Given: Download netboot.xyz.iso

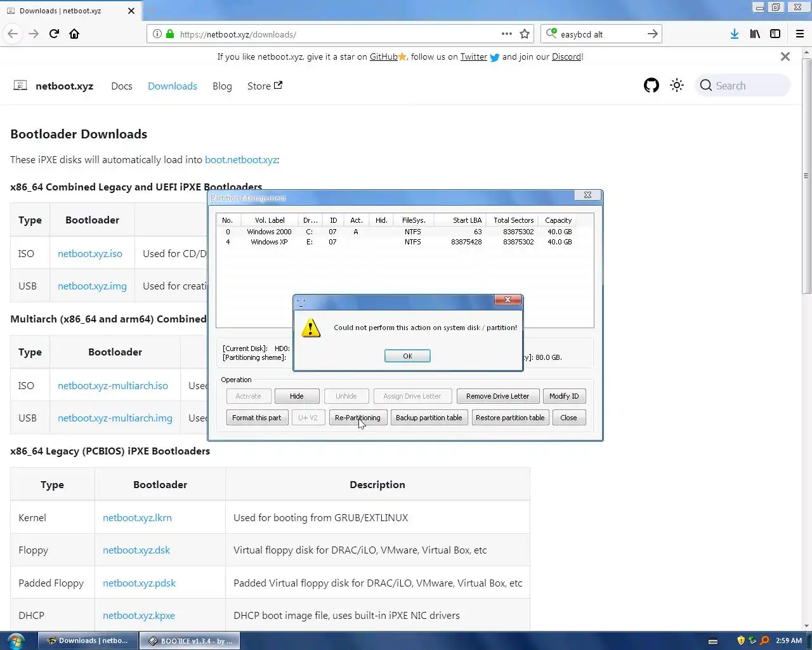Looking at the screenshot, I should point(90,253).
